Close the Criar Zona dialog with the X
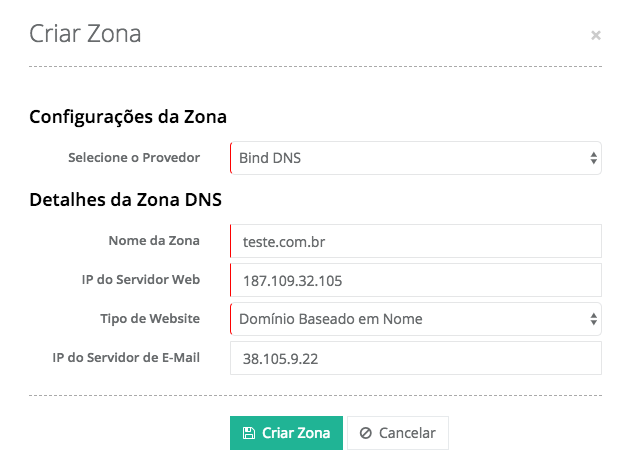The height and width of the screenshot is (468, 630). click(596, 35)
